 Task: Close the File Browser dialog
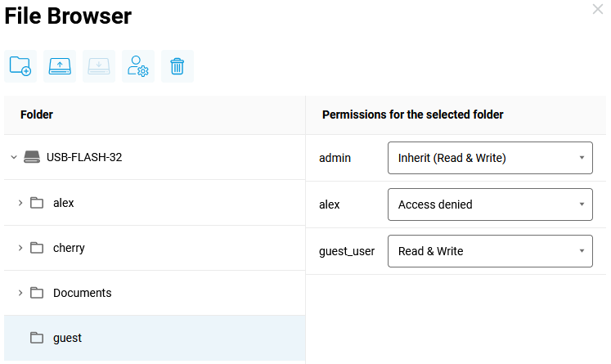(x=598, y=9)
